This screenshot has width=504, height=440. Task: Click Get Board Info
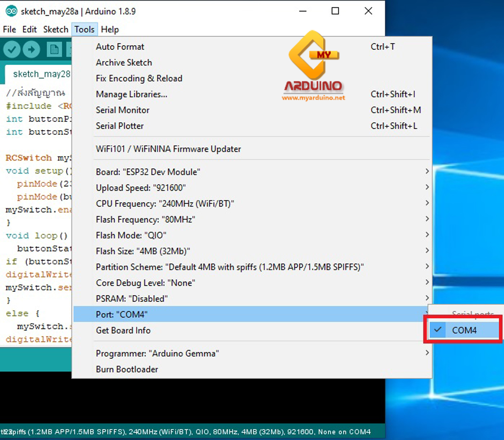tap(123, 330)
